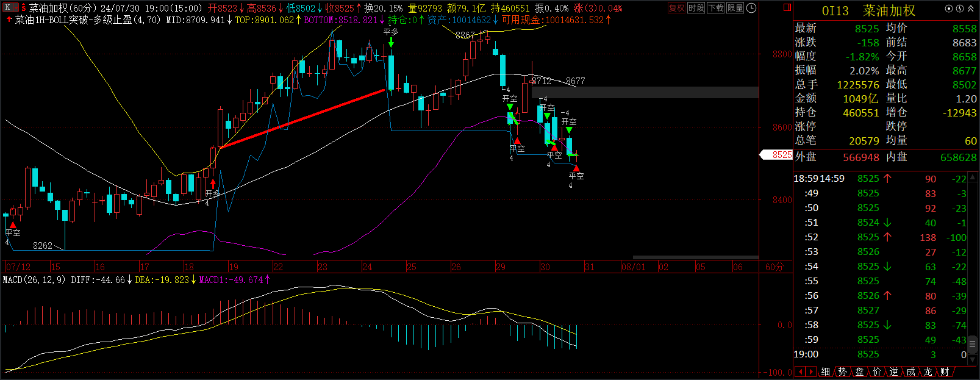Collapse the quote panel with the double chevron

[x=970, y=9]
